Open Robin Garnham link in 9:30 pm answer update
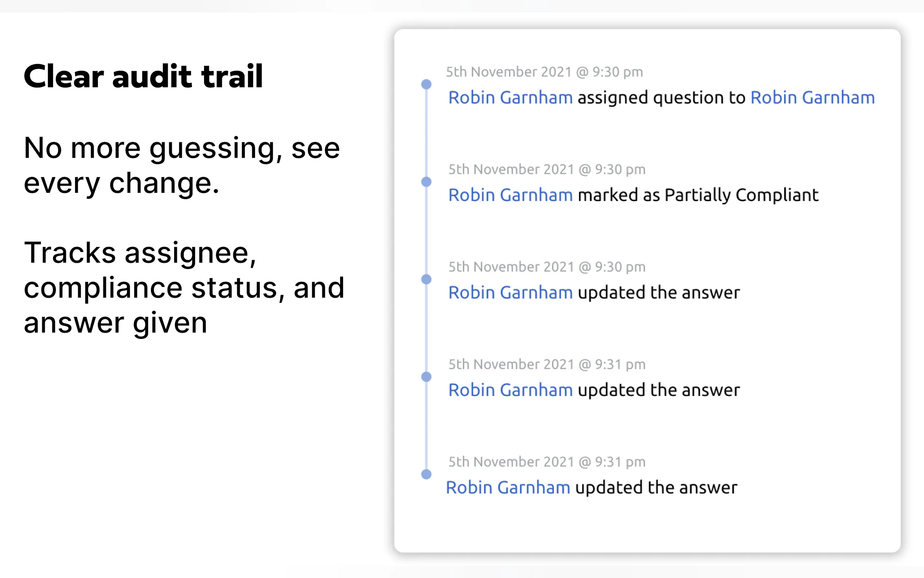Screen dimensions: 924x578 (x=510, y=292)
